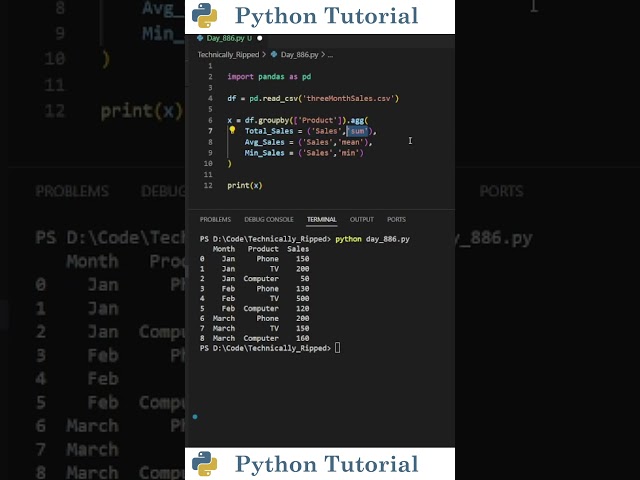This screenshot has width=640, height=480.
Task: Click the 'Python Tutorial' title in the bottom banner
Action: [x=327, y=464]
